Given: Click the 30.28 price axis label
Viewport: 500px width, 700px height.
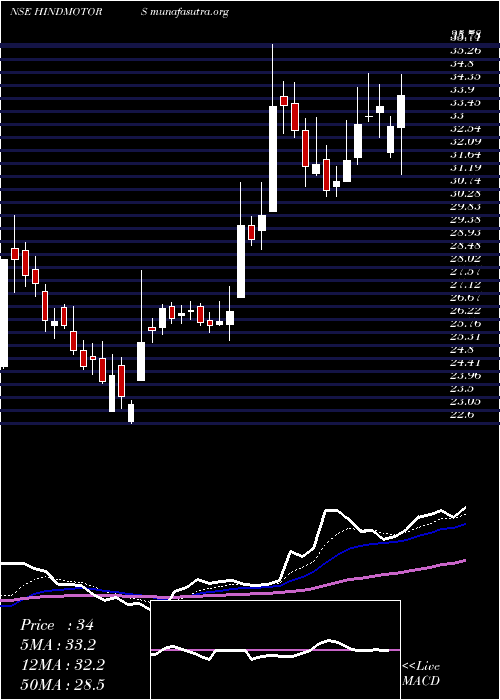Looking at the screenshot, I should pos(465,194).
